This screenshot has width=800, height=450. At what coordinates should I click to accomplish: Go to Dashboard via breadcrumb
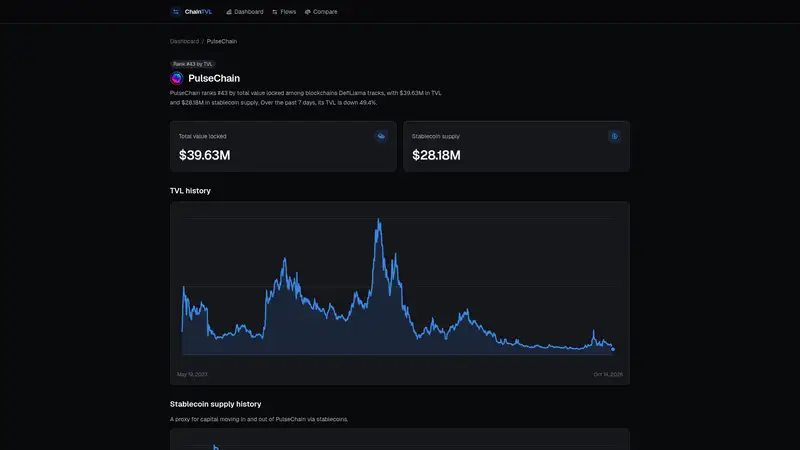point(184,41)
